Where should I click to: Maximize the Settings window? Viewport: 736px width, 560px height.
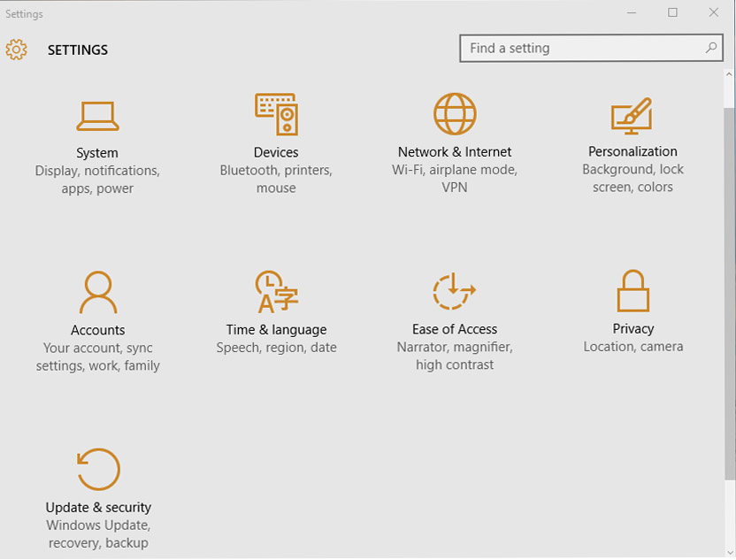click(672, 12)
